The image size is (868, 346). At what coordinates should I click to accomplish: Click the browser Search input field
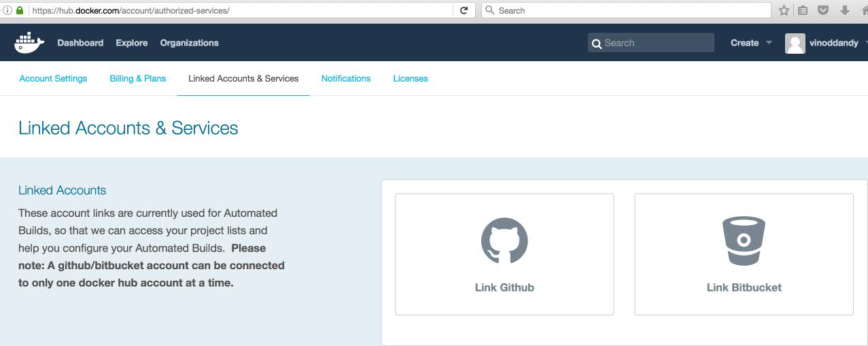(x=626, y=10)
